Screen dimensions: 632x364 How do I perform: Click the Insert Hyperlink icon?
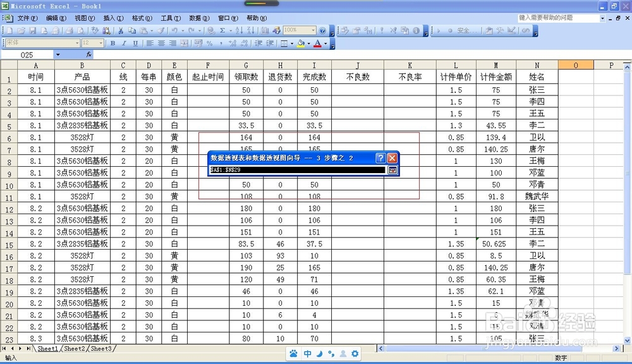tap(212, 29)
